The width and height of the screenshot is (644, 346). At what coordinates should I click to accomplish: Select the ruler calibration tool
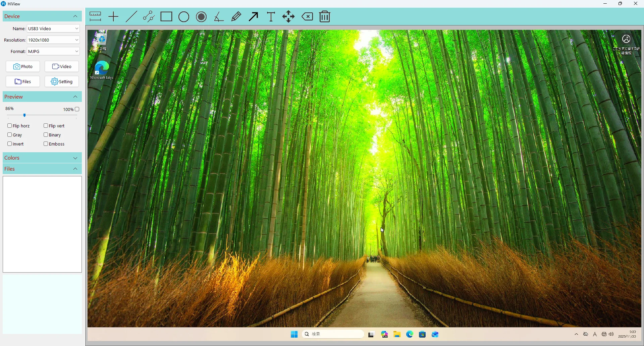pos(96,16)
